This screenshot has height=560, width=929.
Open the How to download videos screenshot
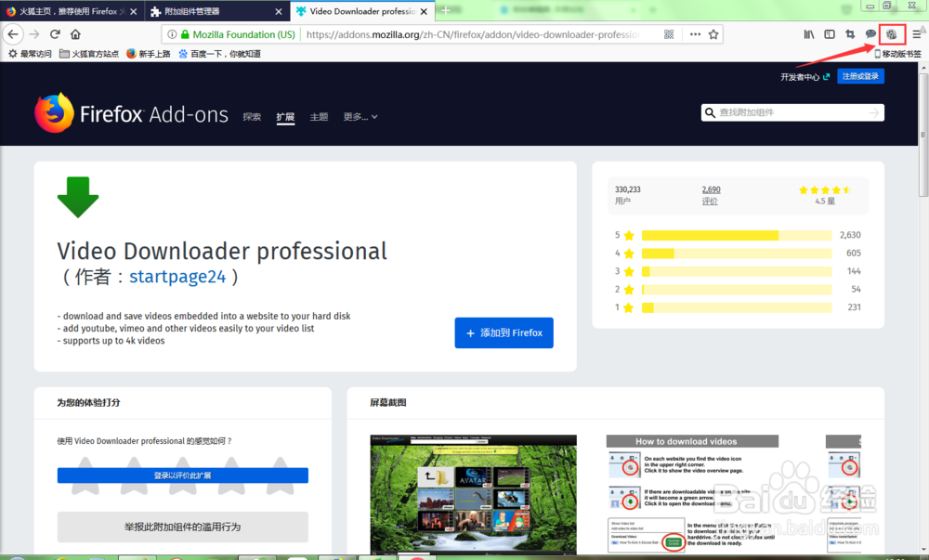692,494
